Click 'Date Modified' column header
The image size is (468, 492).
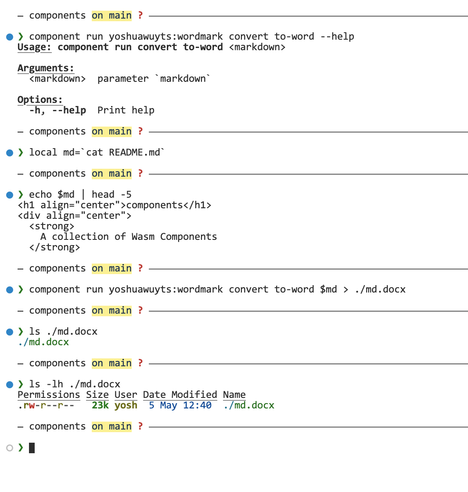180,395
